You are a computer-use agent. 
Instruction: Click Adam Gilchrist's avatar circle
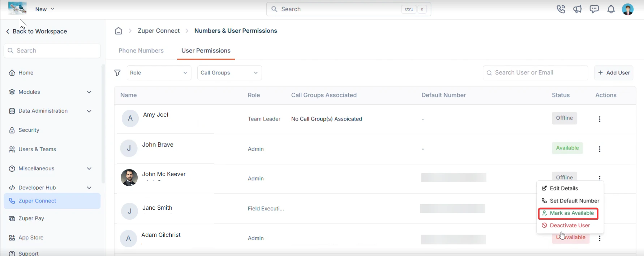(x=129, y=239)
